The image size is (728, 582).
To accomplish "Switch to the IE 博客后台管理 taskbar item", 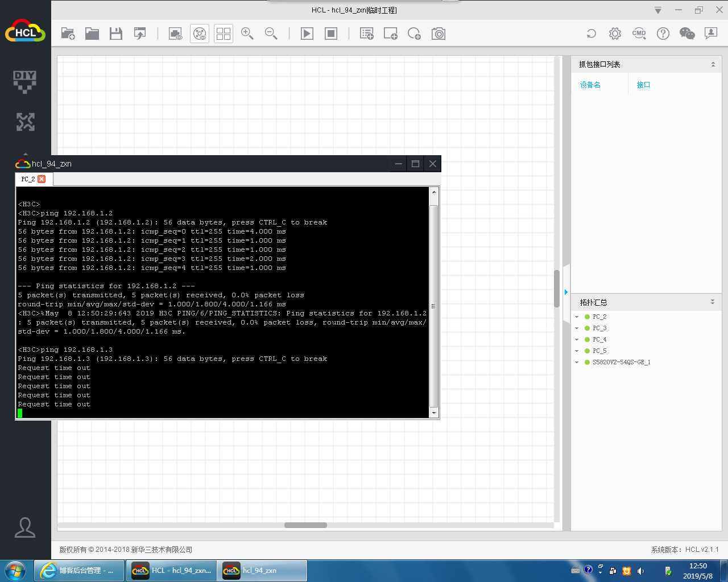I will point(79,571).
